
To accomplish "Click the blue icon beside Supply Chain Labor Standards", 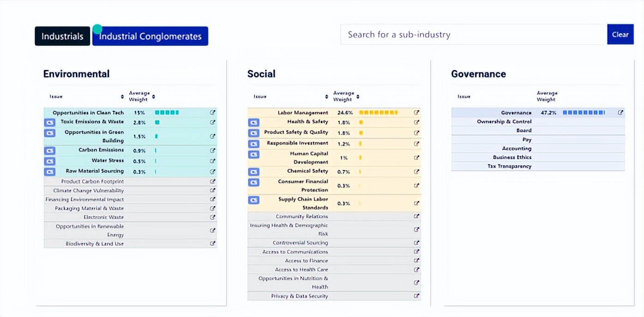I will (254, 200).
